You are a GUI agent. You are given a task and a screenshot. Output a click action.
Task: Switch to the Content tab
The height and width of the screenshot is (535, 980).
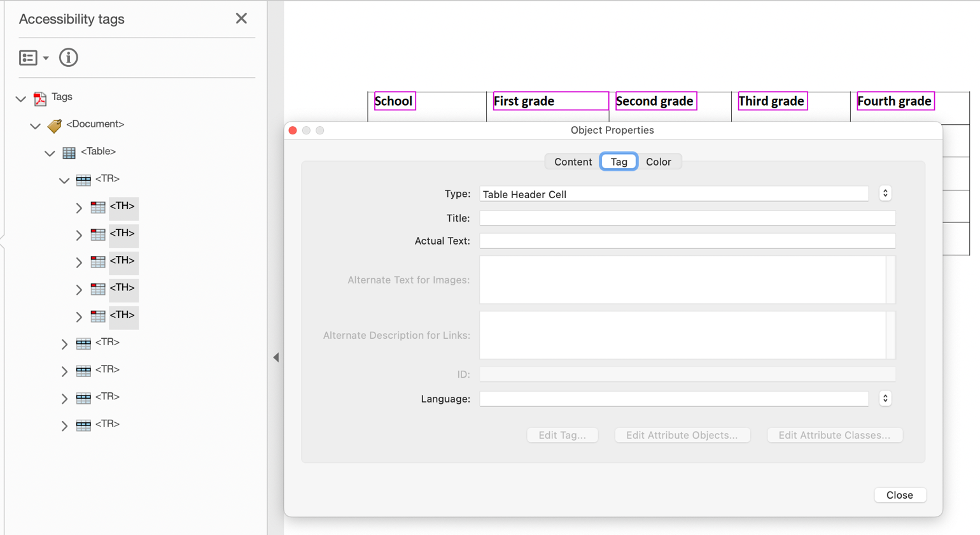pos(571,162)
